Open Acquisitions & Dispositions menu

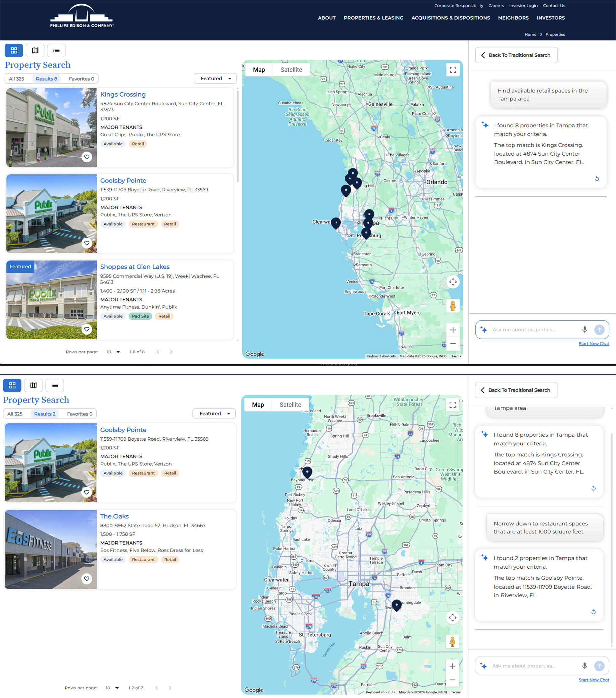point(451,18)
